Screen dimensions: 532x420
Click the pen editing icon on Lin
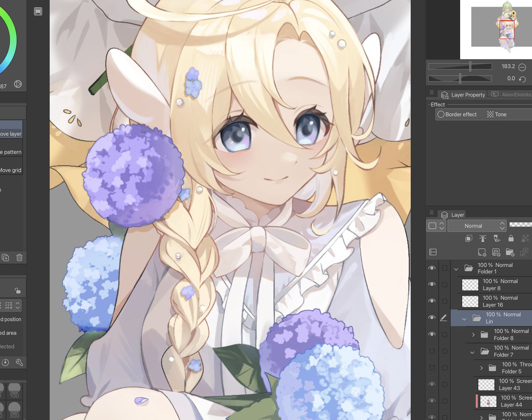point(444,318)
